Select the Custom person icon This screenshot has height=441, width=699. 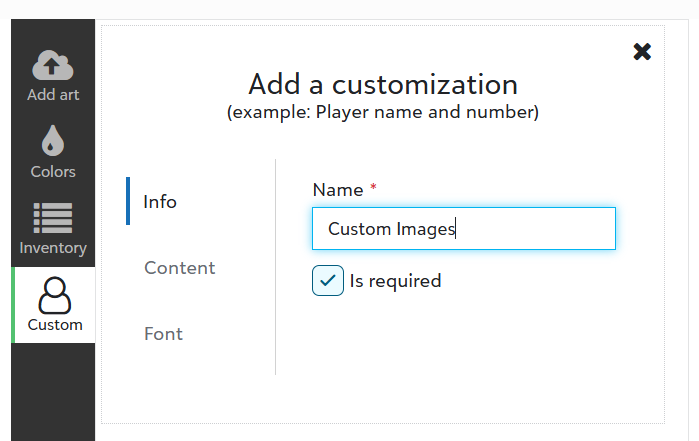click(x=53, y=295)
